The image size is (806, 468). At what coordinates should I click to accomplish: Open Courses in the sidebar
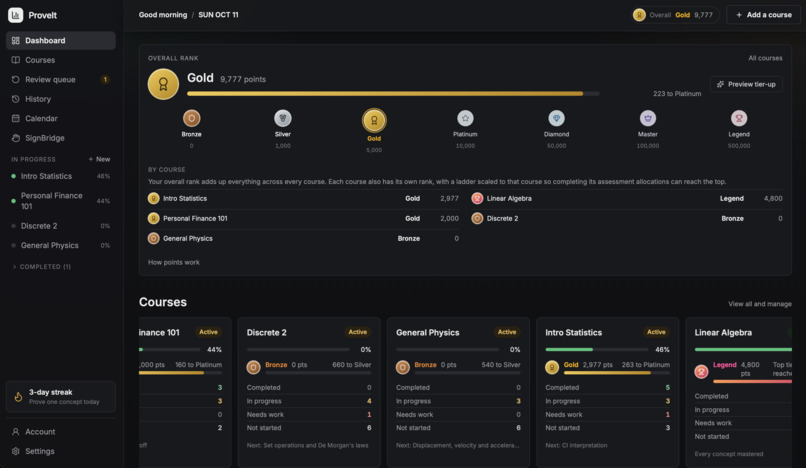point(61,60)
